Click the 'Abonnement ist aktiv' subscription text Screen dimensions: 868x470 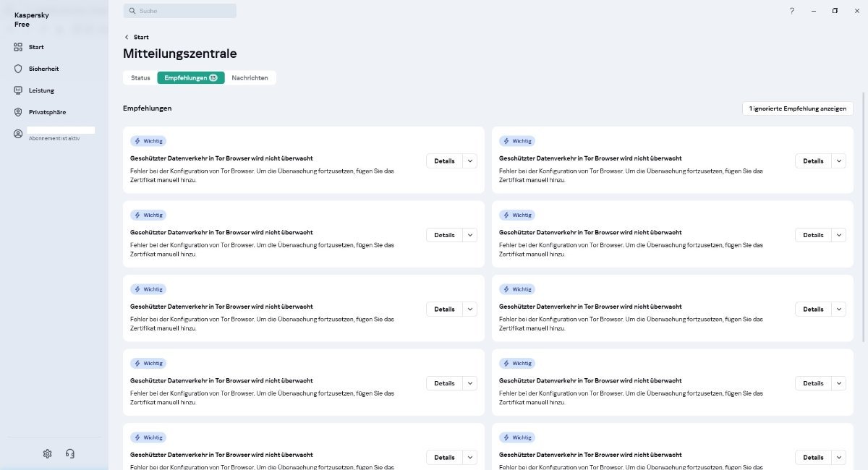pos(54,138)
